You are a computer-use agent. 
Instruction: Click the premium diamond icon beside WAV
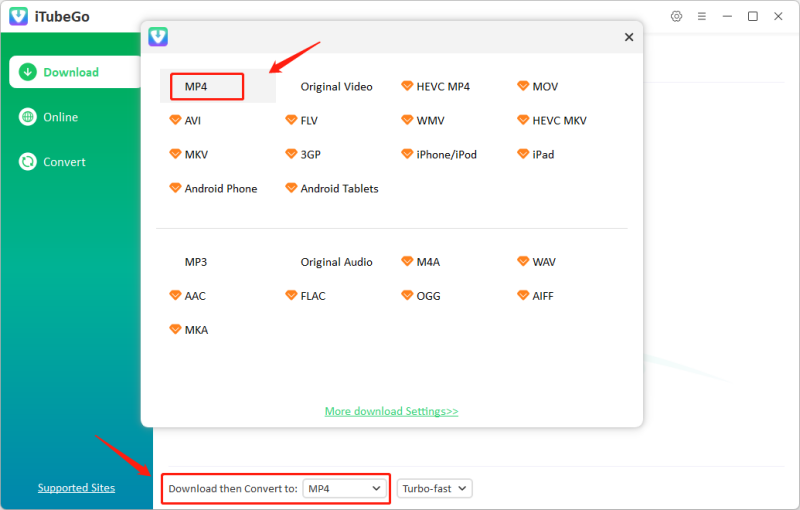tap(523, 261)
